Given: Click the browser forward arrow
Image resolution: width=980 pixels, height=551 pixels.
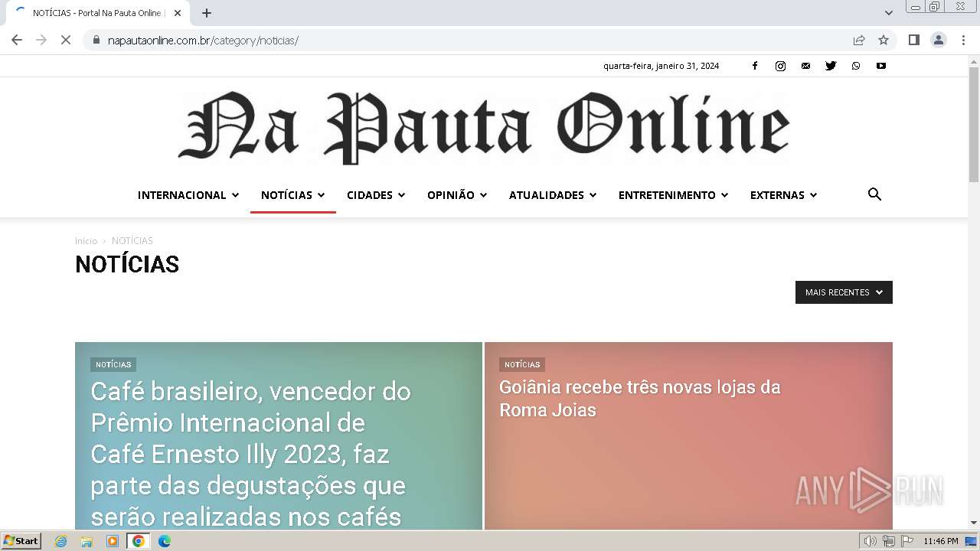Looking at the screenshot, I should click(41, 40).
